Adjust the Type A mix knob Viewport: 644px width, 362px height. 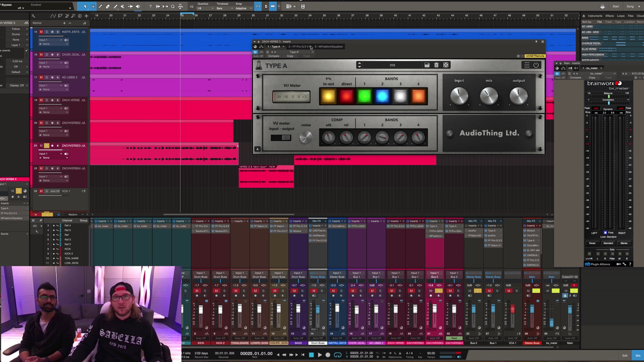[489, 96]
